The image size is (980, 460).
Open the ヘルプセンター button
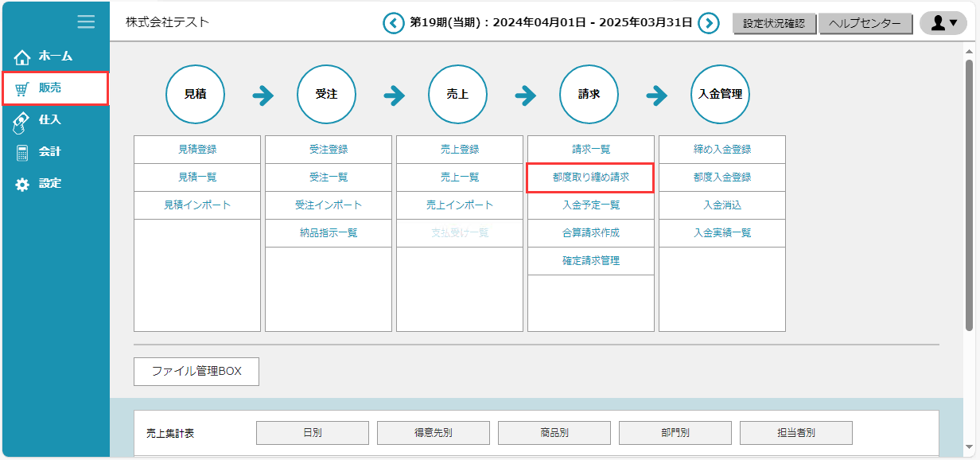(x=865, y=24)
